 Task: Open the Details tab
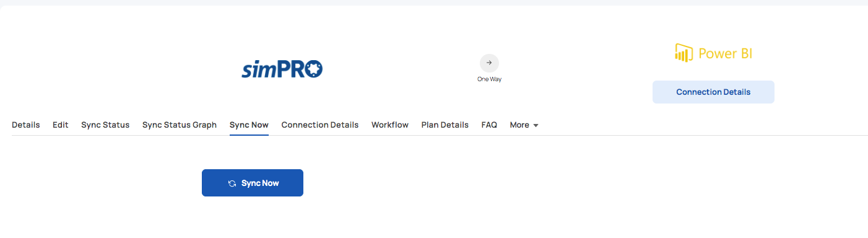[x=26, y=125]
